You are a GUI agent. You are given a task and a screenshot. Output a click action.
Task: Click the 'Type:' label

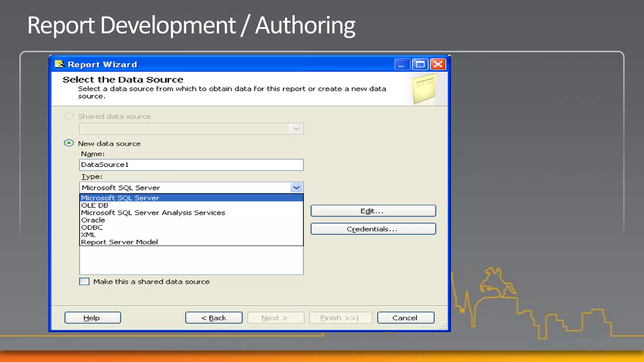click(92, 177)
